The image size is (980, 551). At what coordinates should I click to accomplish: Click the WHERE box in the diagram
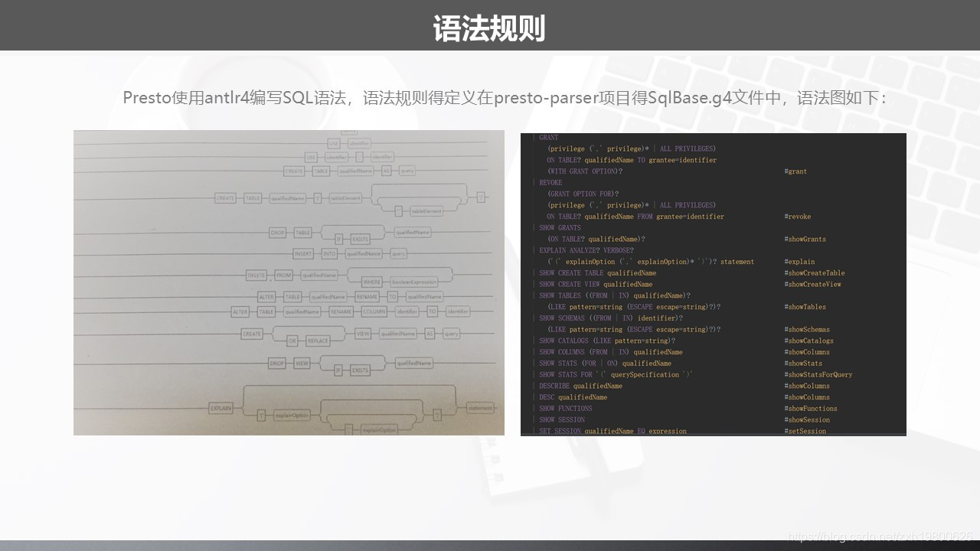pos(371,282)
